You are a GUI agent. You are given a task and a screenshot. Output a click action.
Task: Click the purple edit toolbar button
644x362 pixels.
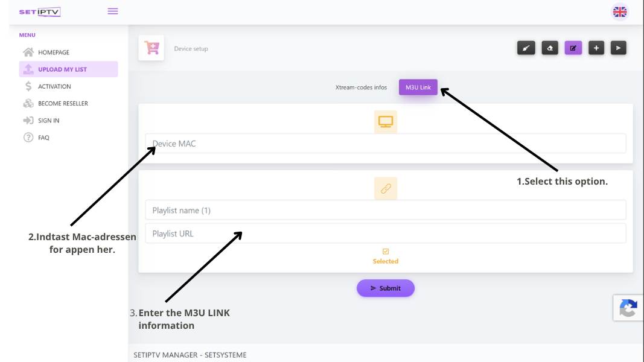[x=573, y=48]
